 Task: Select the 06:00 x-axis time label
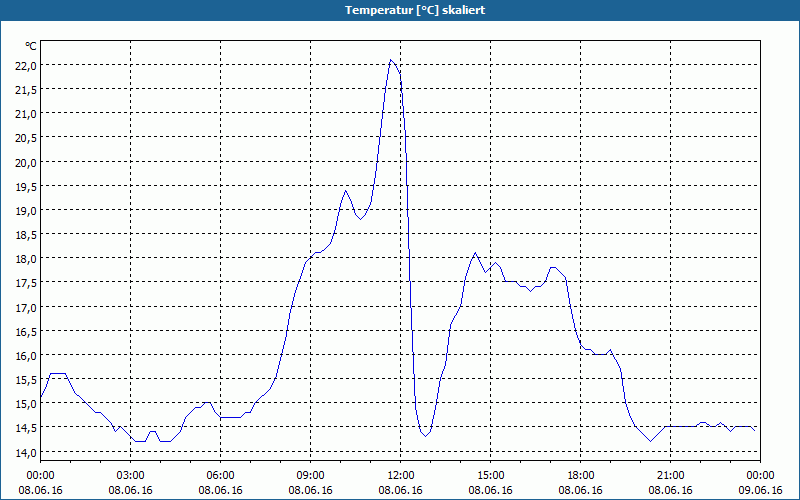[220, 475]
